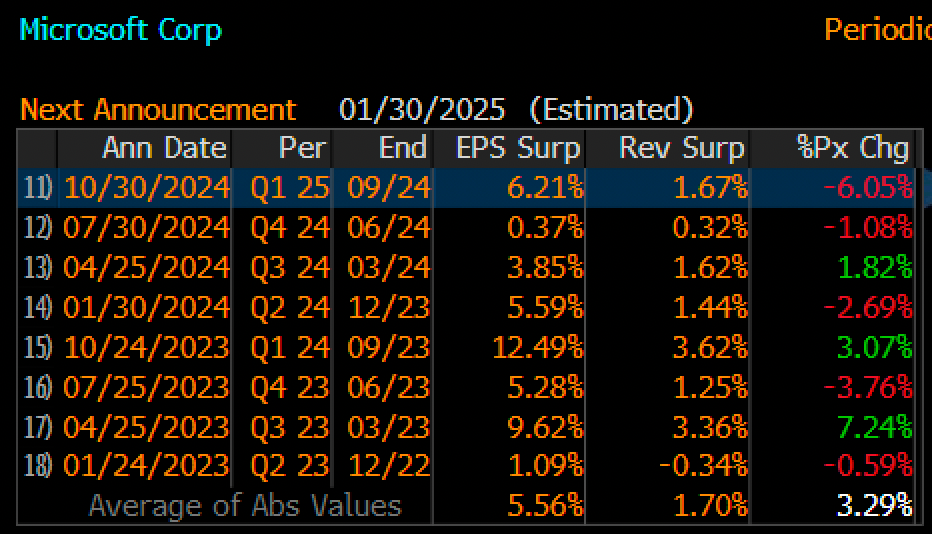Click the 1.82% price change value
Screen dimensions: 932x534
(x=874, y=268)
